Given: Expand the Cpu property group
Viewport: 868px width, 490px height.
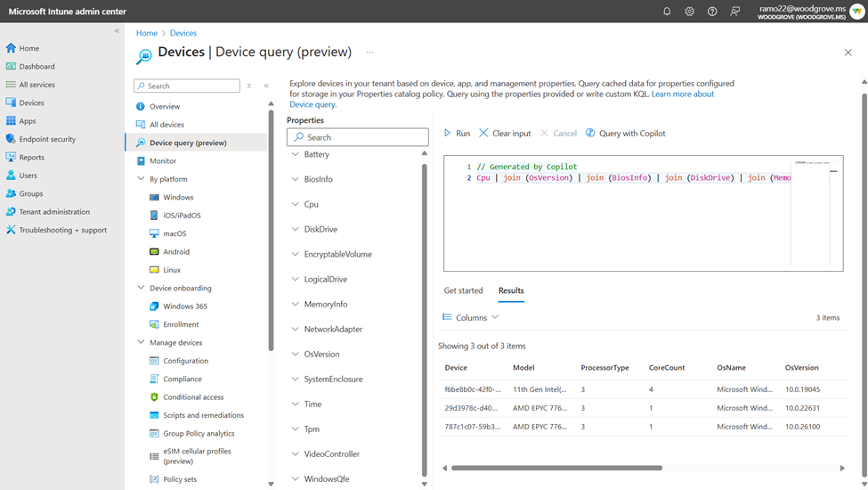Looking at the screenshot, I should click(295, 204).
